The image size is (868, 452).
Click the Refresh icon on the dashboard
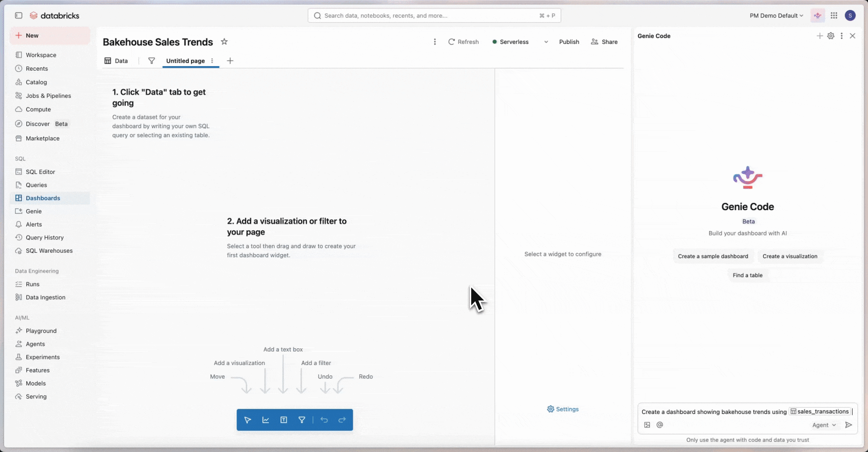452,41
